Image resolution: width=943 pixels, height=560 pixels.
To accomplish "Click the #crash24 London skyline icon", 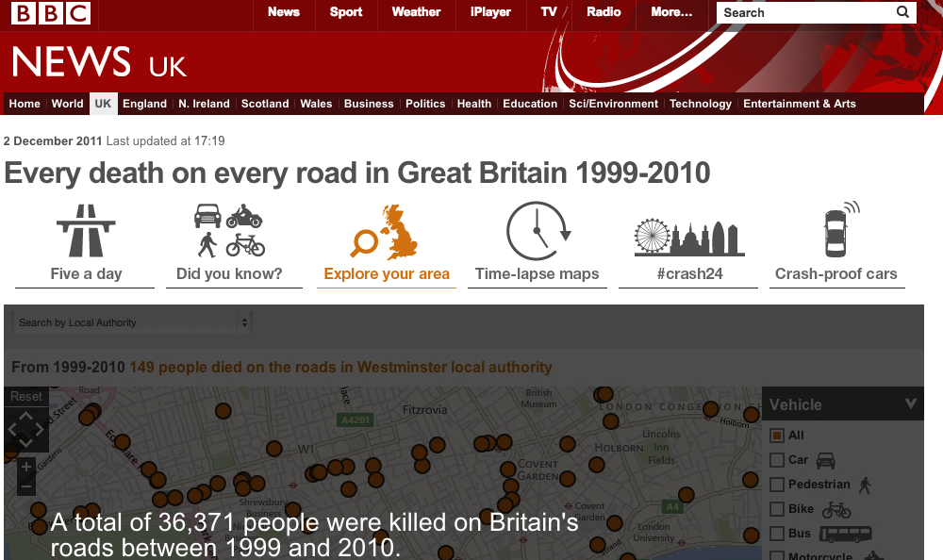I will pyautogui.click(x=689, y=237).
